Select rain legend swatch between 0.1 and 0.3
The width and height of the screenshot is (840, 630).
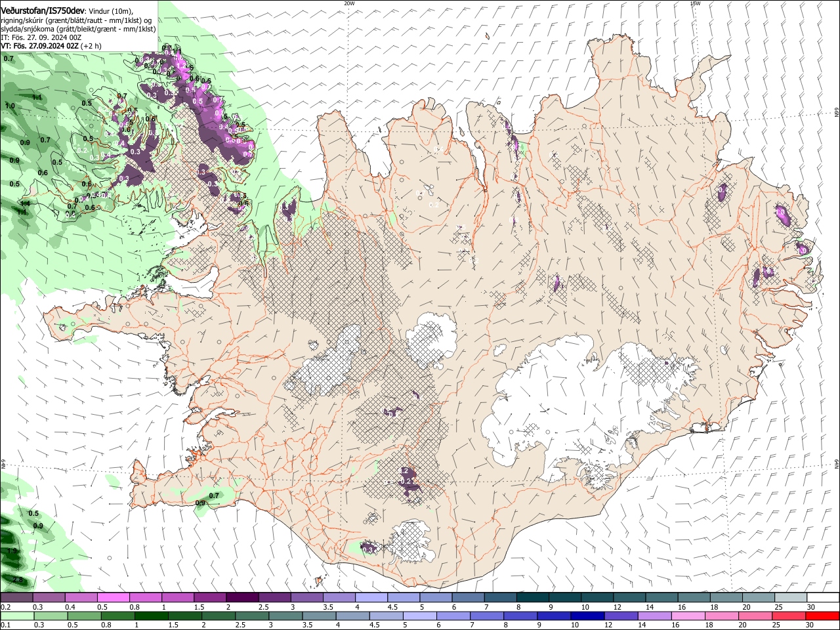pos(18,616)
